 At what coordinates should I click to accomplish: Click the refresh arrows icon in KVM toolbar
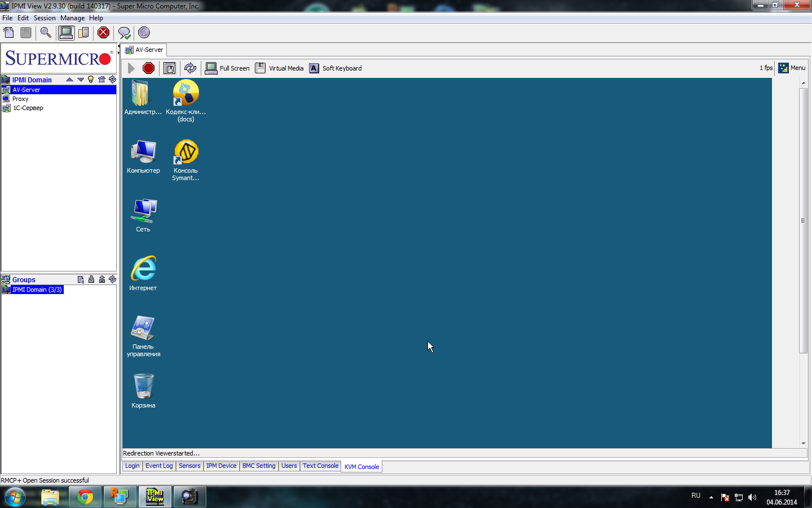pyautogui.click(x=190, y=68)
